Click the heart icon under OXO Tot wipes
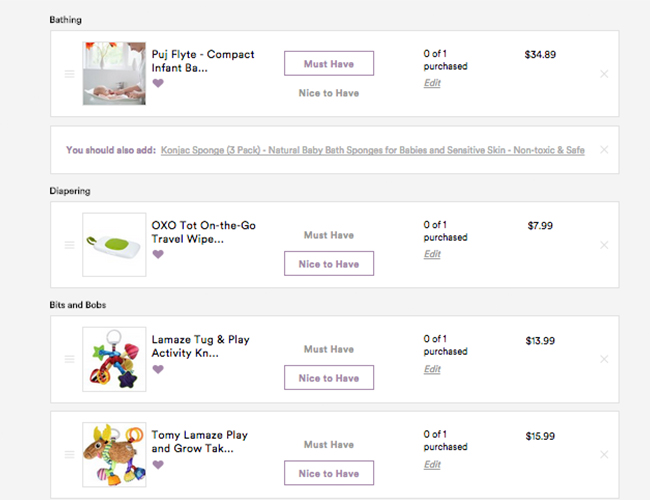This screenshot has height=500, width=650. click(158, 254)
